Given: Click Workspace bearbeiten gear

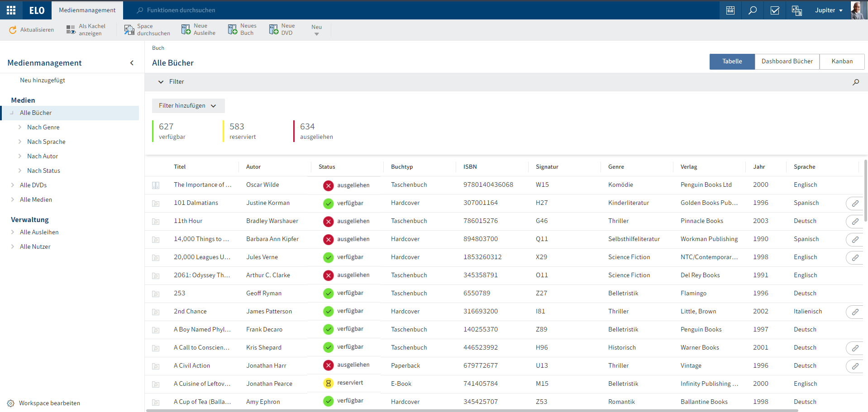Looking at the screenshot, I should [x=11, y=403].
